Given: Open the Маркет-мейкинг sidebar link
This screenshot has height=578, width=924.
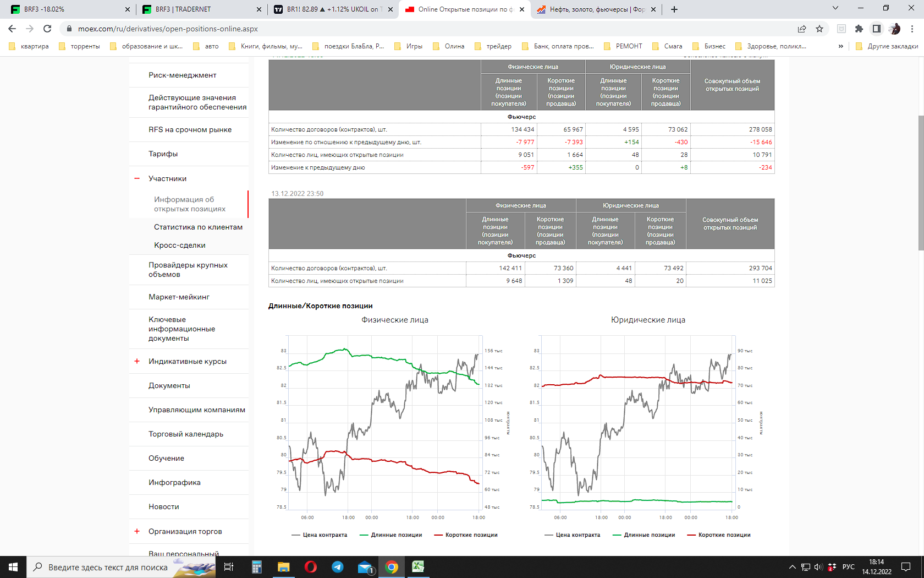Looking at the screenshot, I should coord(179,297).
